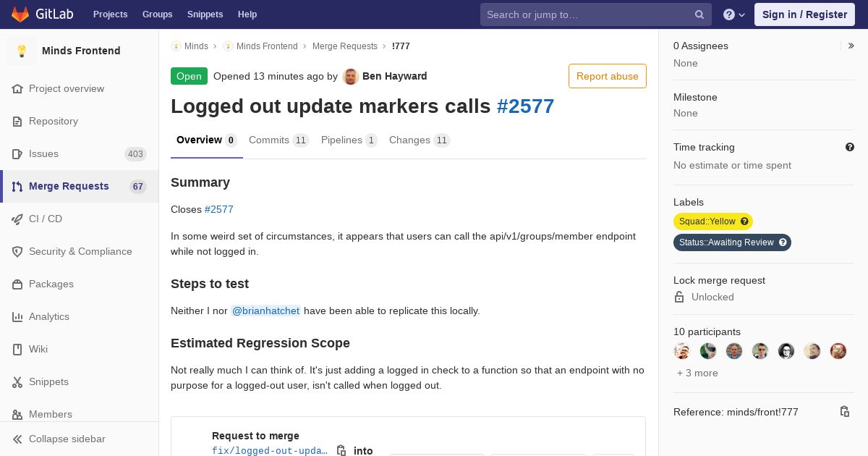The image size is (868, 456).
Task: Click the Issues icon in sidebar
Action: (17, 154)
